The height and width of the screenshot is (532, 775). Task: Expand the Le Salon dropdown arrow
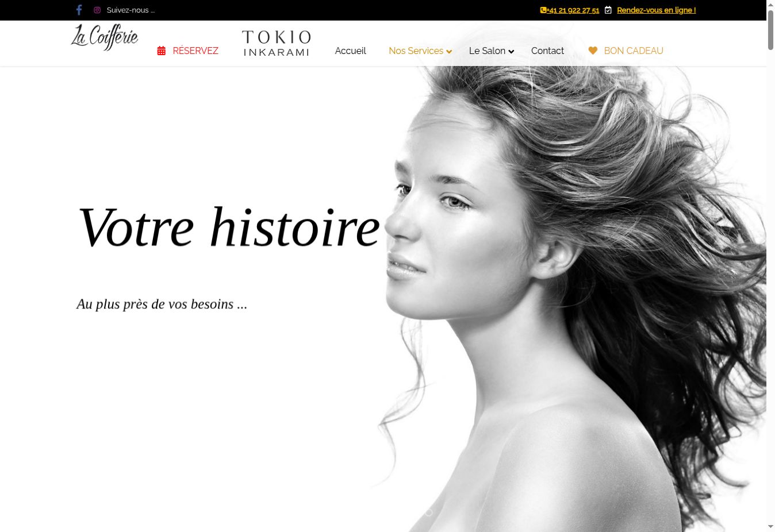tap(511, 52)
